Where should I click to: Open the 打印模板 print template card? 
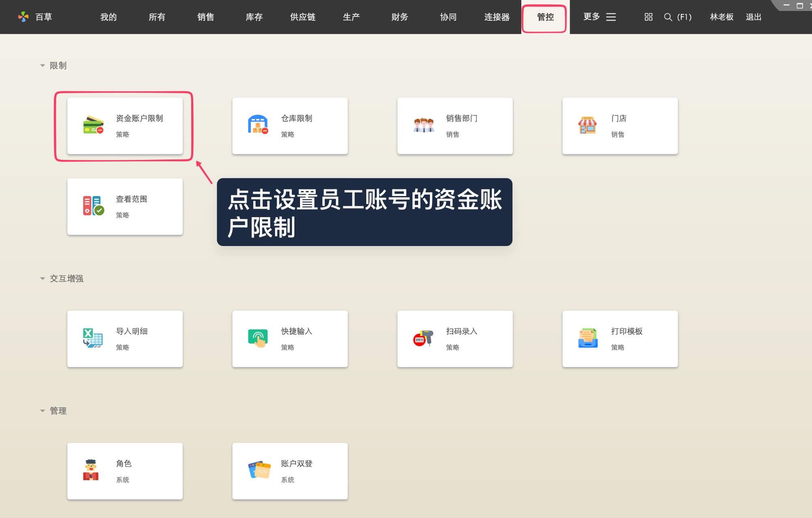pyautogui.click(x=620, y=339)
